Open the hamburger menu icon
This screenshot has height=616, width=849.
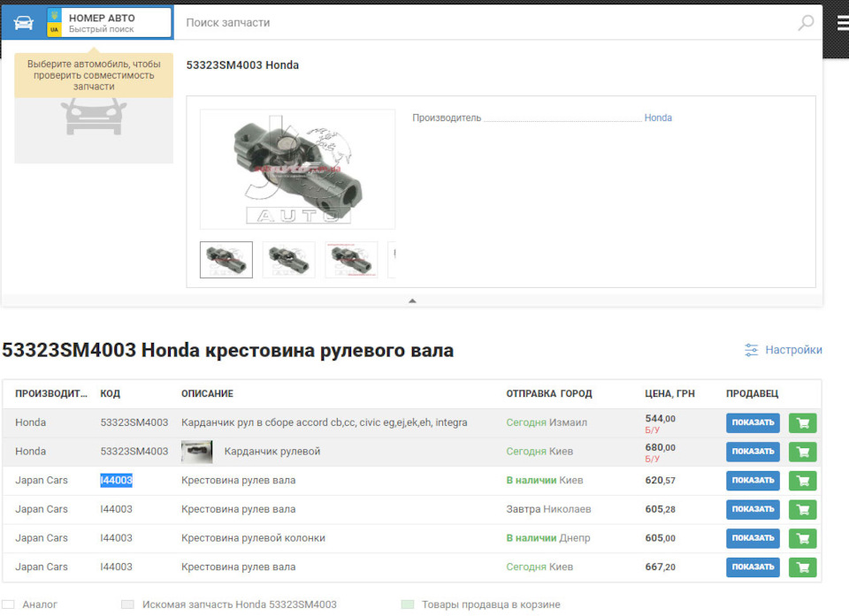pyautogui.click(x=843, y=23)
